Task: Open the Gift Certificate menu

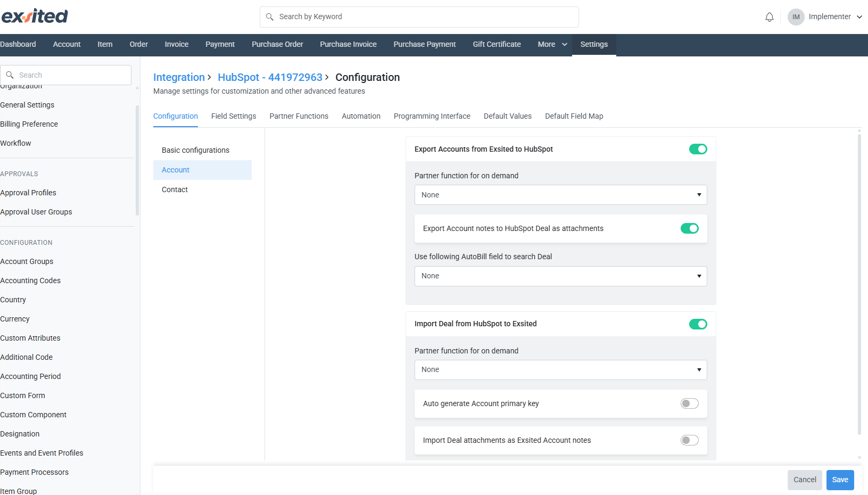Action: click(497, 45)
